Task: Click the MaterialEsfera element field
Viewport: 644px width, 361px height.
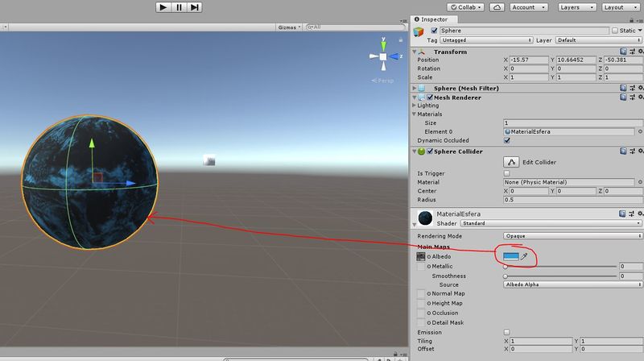Action: click(569, 131)
